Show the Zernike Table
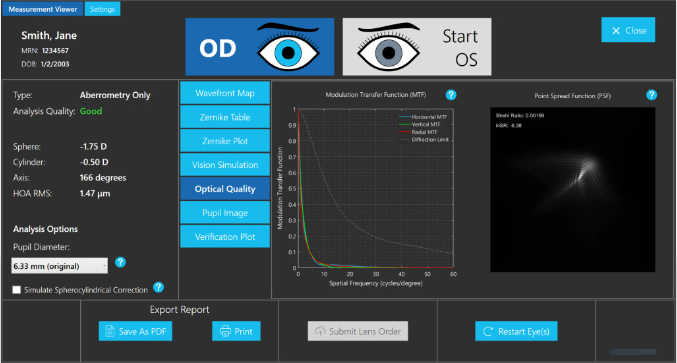This screenshot has height=363, width=677. click(x=225, y=117)
